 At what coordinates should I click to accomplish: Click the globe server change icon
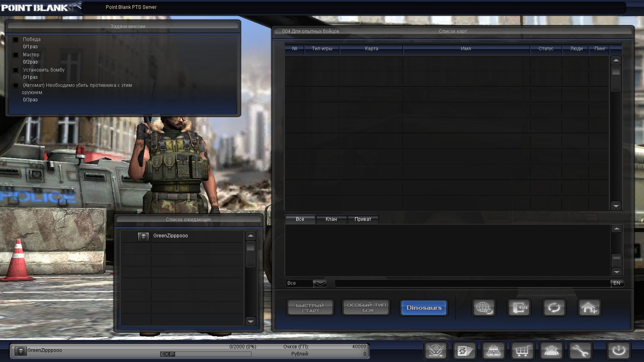coord(484,308)
